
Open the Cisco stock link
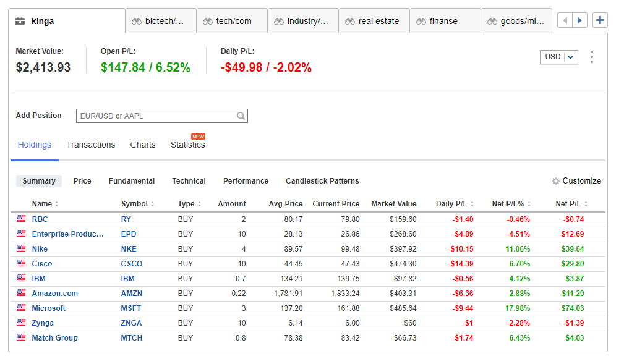click(42, 264)
